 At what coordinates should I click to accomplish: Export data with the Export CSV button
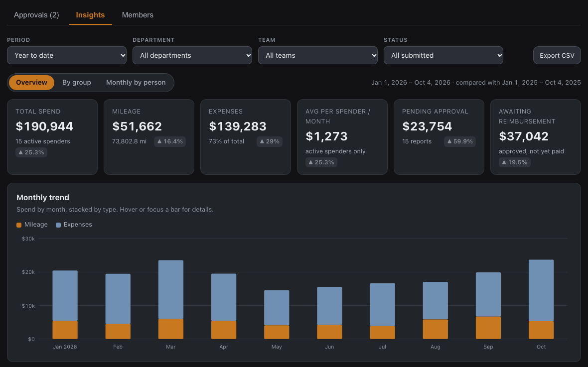click(x=557, y=55)
